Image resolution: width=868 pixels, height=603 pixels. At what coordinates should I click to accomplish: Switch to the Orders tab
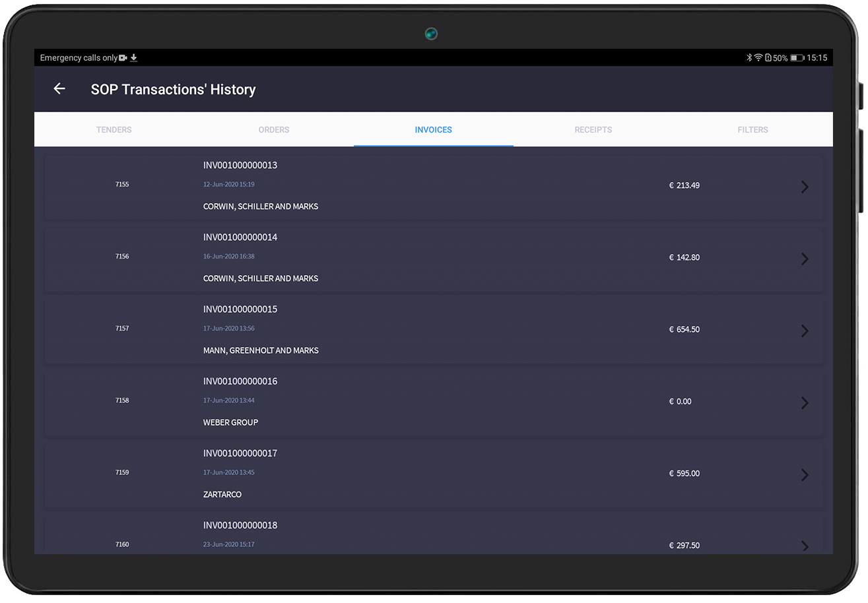pos(274,130)
